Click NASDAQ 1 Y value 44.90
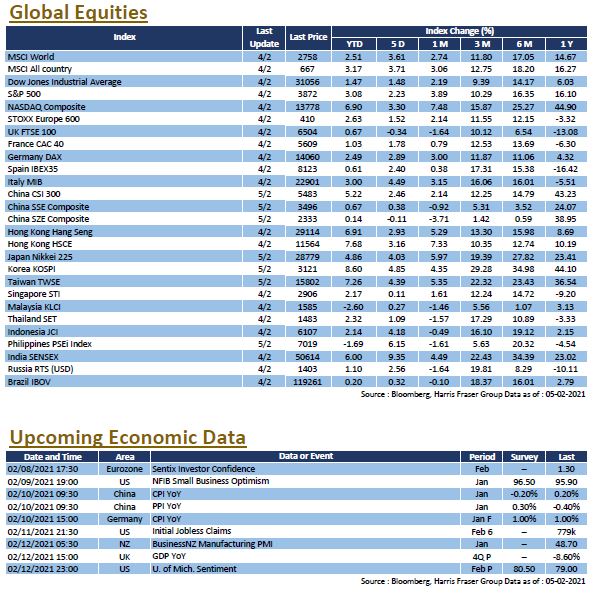This screenshot has width=593, height=593. pyautogui.click(x=565, y=107)
